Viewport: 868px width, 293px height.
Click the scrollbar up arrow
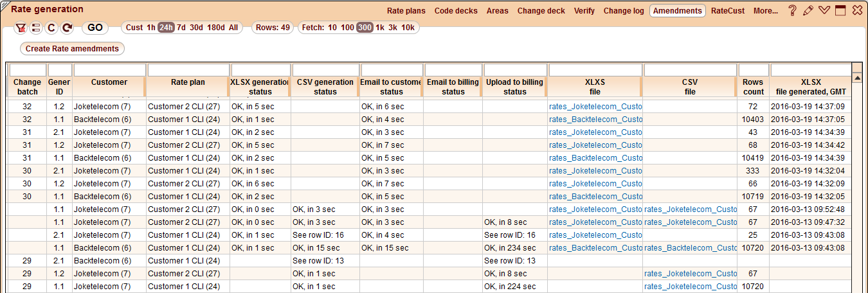[x=856, y=78]
